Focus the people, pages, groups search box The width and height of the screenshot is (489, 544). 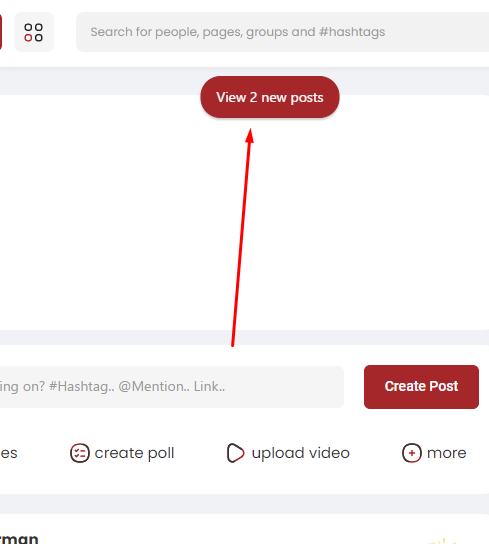tap(283, 32)
